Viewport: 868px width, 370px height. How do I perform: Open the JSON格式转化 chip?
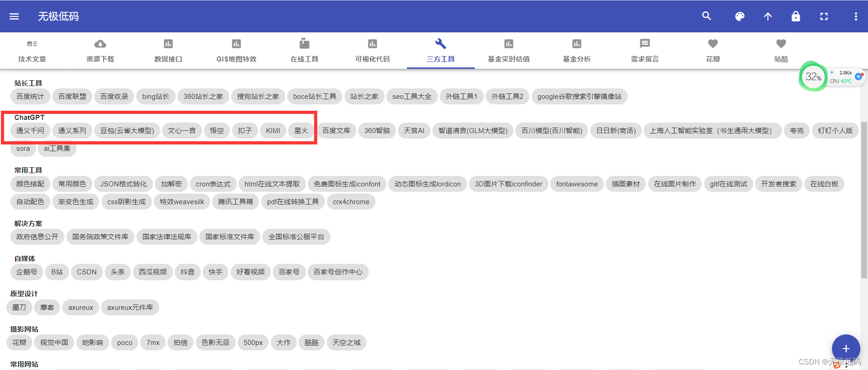click(123, 184)
